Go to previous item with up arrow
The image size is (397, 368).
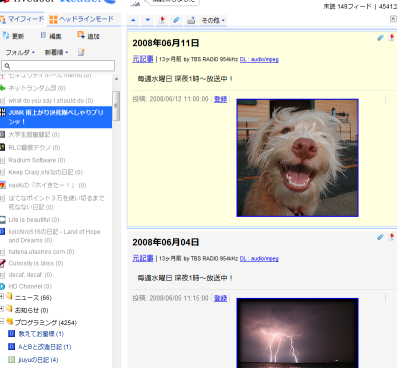tap(133, 20)
